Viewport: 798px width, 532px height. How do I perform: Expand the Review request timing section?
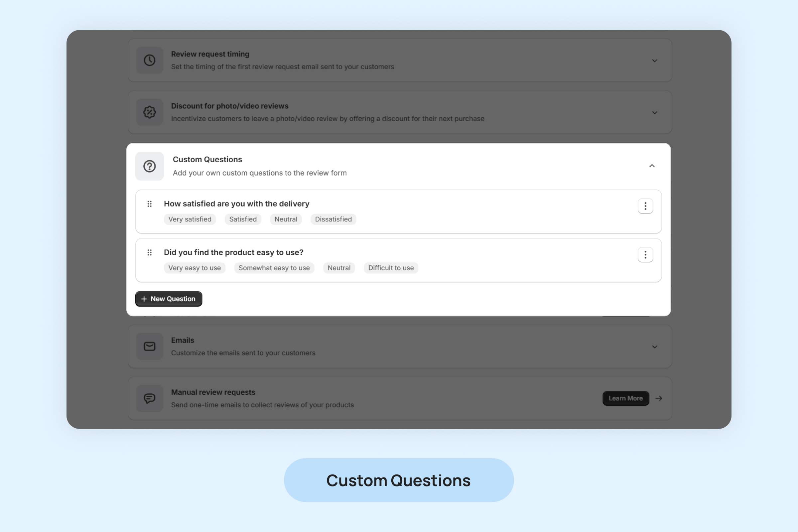654,61
